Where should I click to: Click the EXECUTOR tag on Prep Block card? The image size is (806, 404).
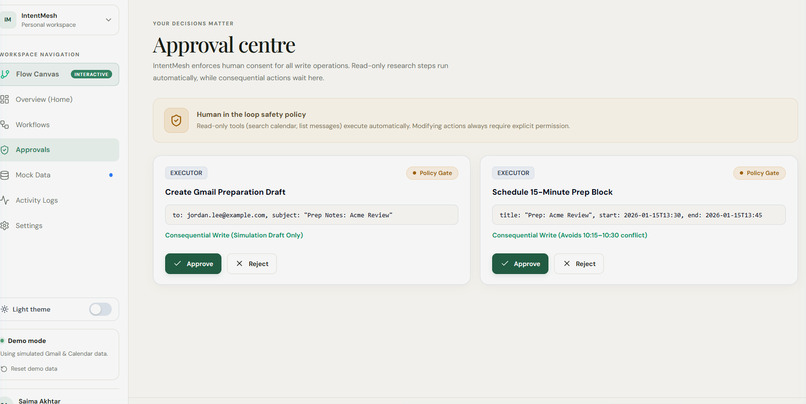(x=513, y=173)
